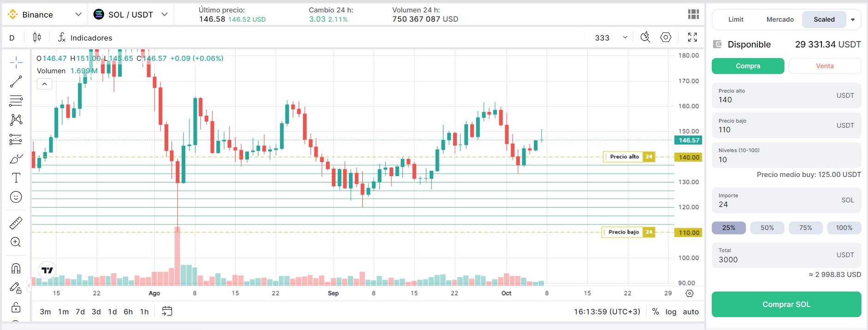Select the trend line drawing tool
The image size is (868, 330).
pos(16,82)
